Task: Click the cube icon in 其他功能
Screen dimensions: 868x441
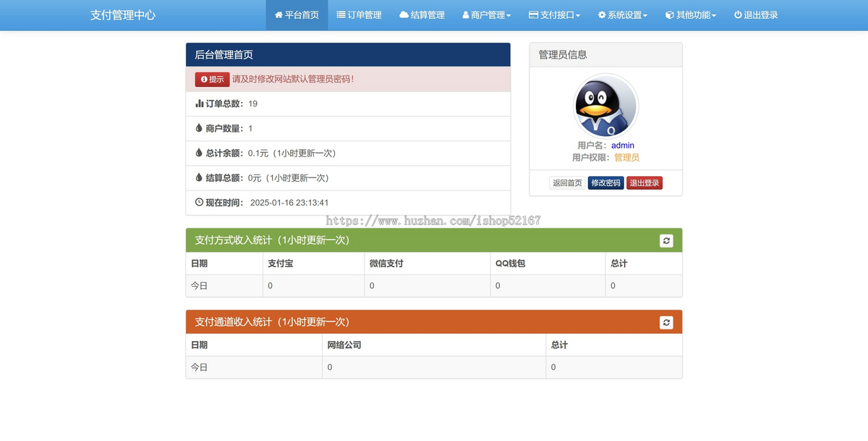Action: coord(669,14)
